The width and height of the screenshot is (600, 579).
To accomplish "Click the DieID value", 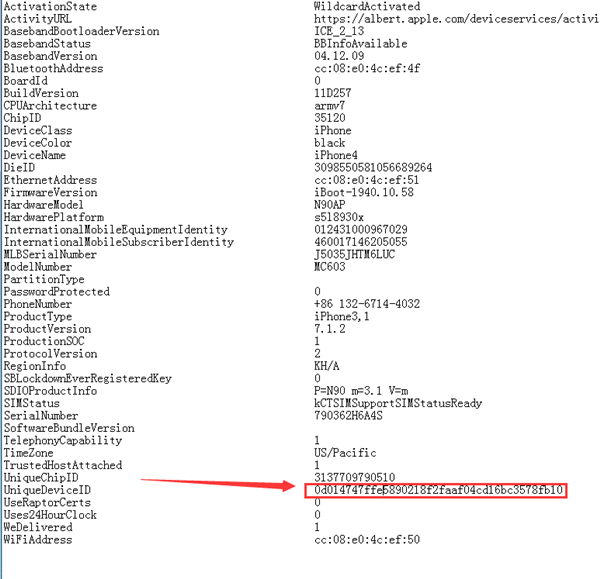I will point(373,168).
